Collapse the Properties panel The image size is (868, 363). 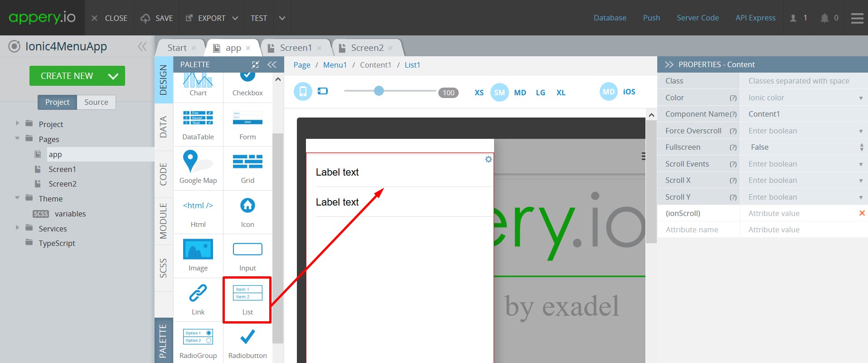point(669,64)
